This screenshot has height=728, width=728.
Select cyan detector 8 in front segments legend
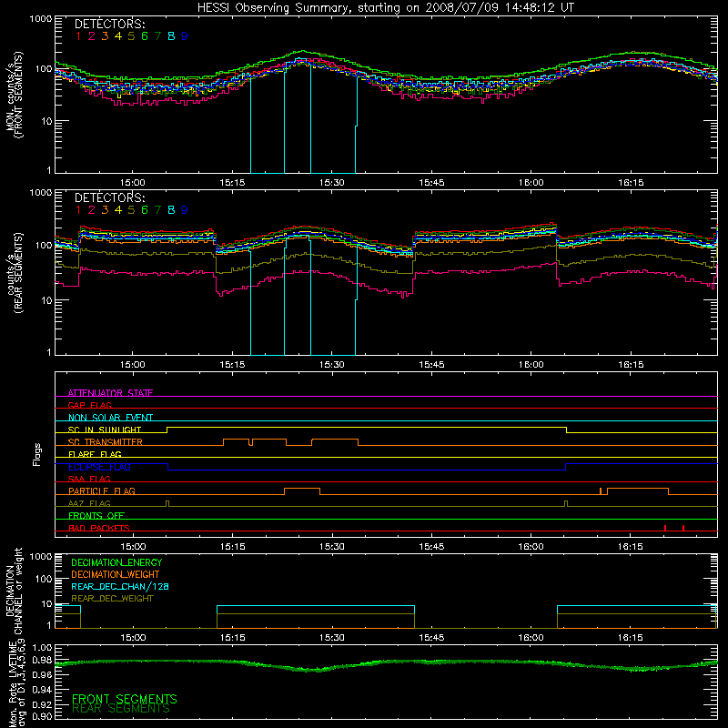point(171,36)
